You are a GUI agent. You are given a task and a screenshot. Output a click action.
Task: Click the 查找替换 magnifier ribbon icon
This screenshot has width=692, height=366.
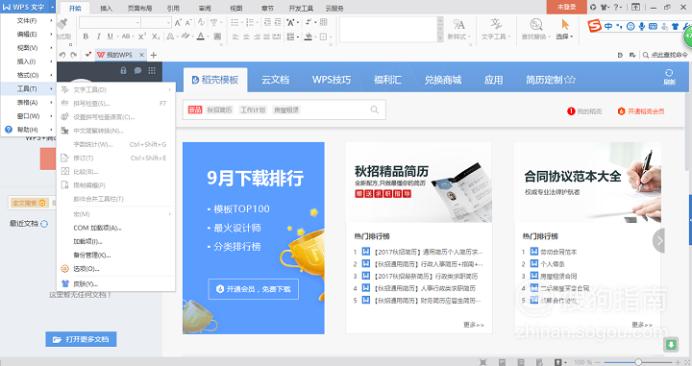pyautogui.click(x=536, y=24)
